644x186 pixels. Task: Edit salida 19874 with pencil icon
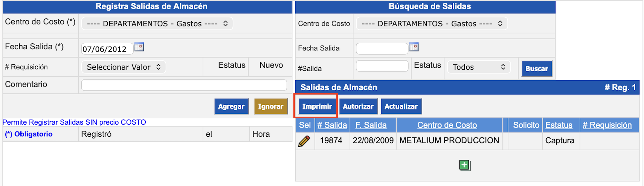pyautogui.click(x=304, y=141)
